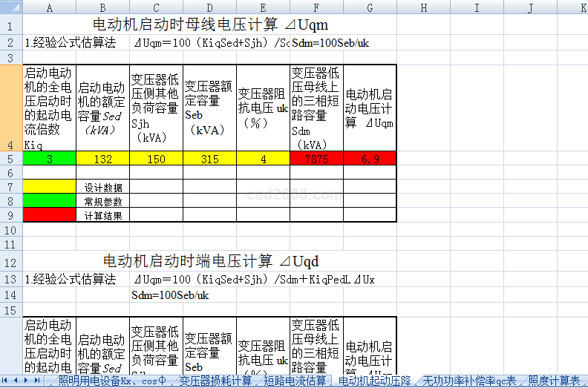Click the green cell with value 3
This screenshot has width=588, height=388.
point(49,158)
